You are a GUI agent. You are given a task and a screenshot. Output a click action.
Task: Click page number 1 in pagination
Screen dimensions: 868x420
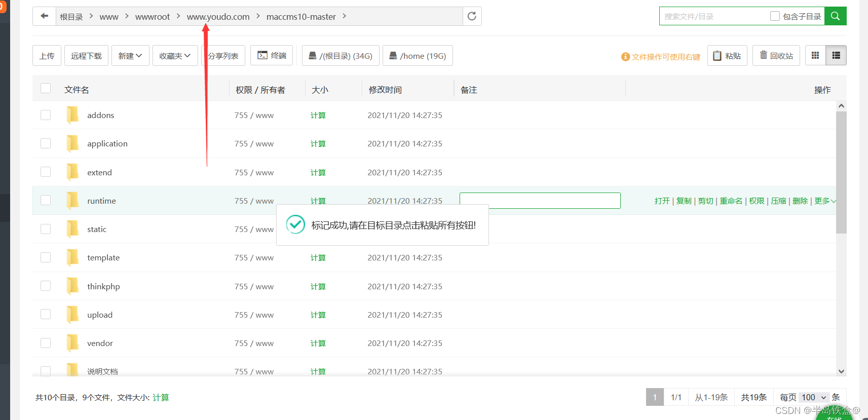coord(655,397)
